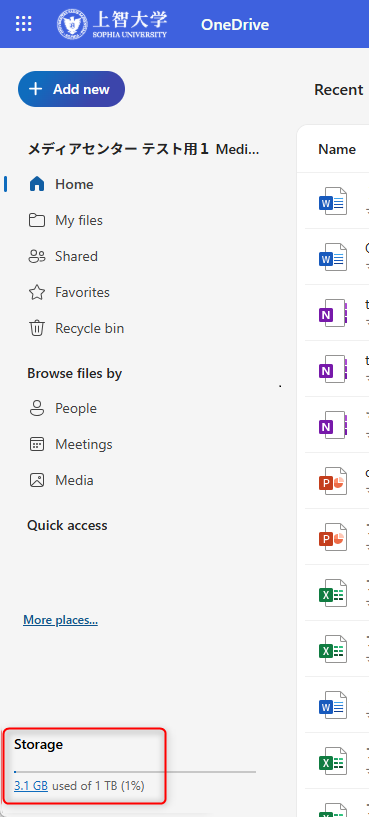Select the Recent tab heading
369x817 pixels.
(x=338, y=90)
